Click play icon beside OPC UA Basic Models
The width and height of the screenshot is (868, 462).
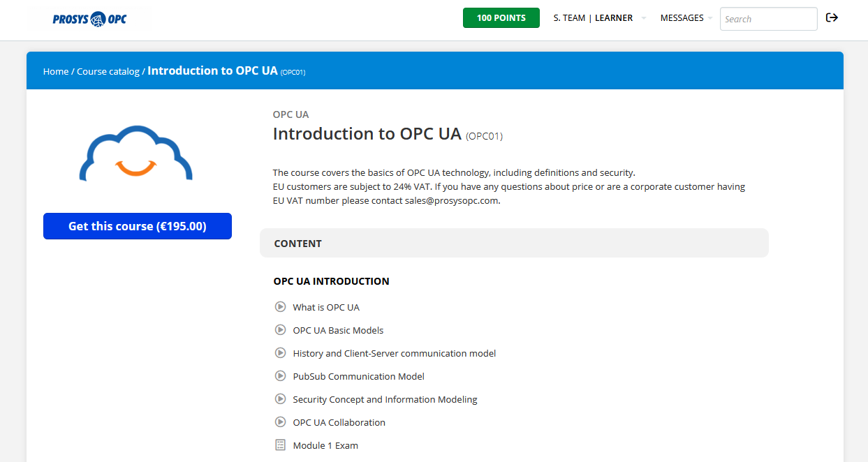click(280, 330)
